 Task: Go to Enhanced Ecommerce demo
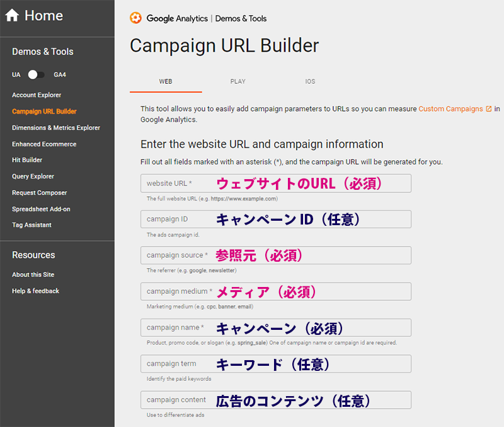[x=44, y=144]
